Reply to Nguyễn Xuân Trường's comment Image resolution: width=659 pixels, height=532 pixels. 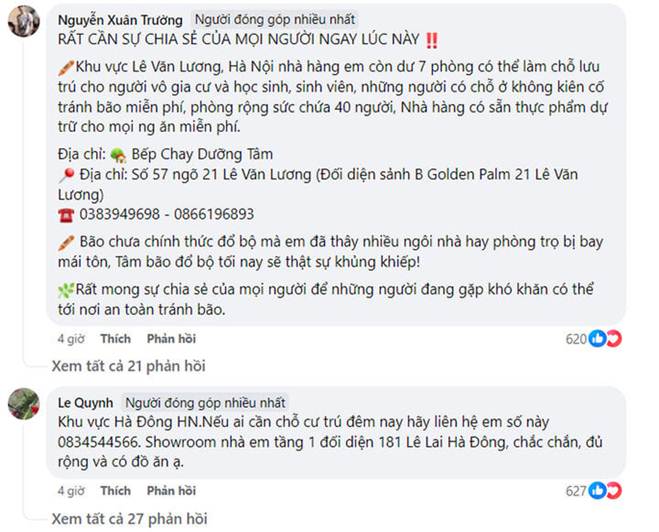click(x=170, y=338)
